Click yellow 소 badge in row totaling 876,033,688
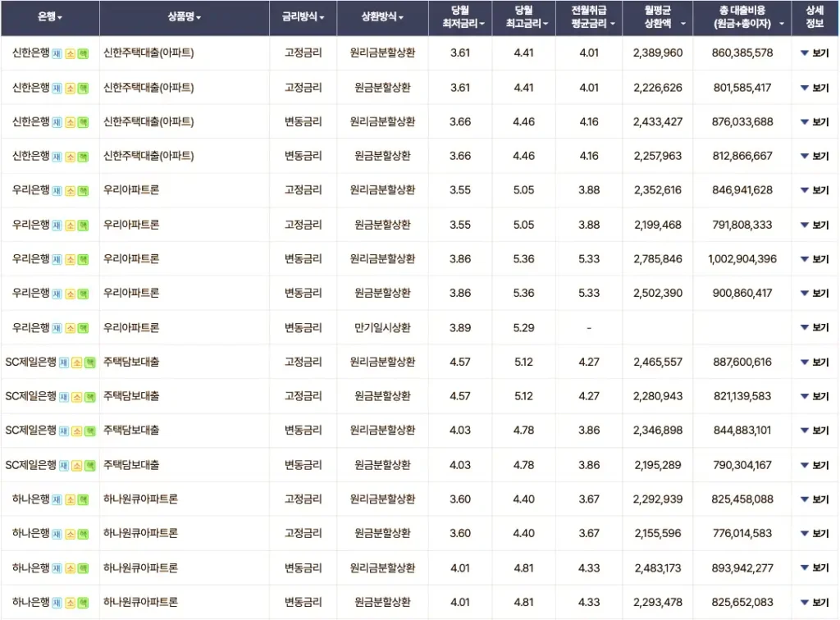The height and width of the screenshot is (620, 840). (71, 123)
